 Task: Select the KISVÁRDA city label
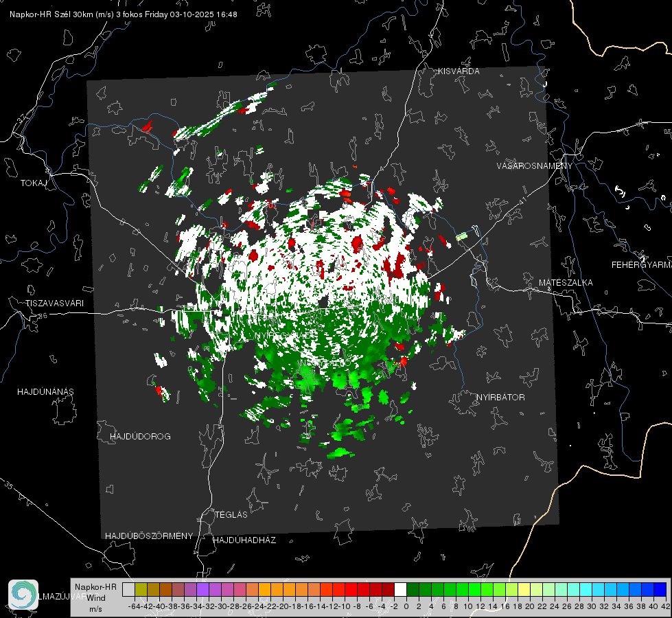click(459, 71)
